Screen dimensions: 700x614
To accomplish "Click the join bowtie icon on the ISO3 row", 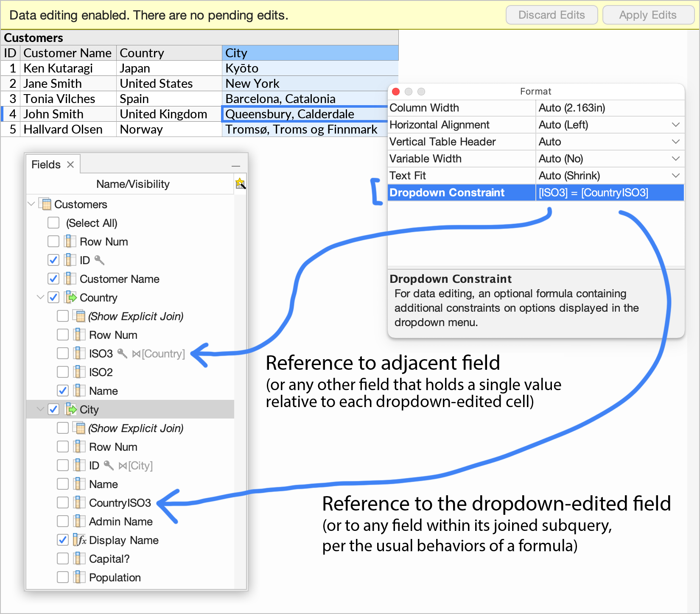I will tap(136, 353).
